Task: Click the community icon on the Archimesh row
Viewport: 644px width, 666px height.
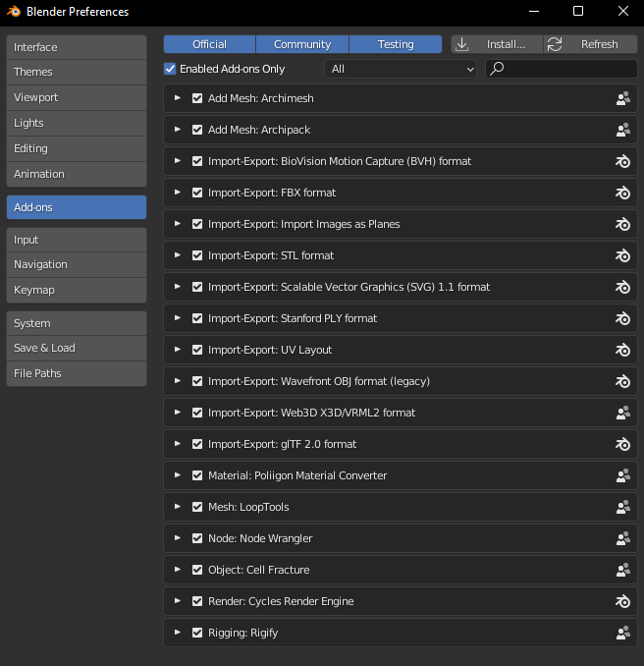Action: [x=622, y=98]
